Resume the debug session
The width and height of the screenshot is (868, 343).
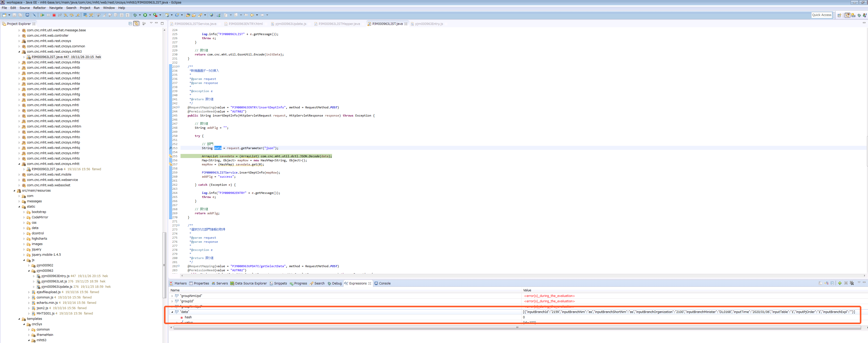pos(42,15)
